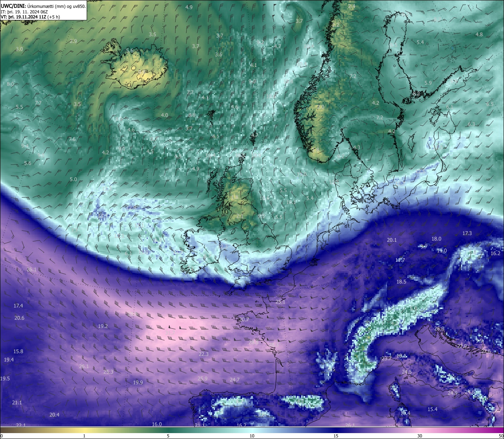Click the color scale tick labeled 30
The image size is (504, 439).
[420, 436]
